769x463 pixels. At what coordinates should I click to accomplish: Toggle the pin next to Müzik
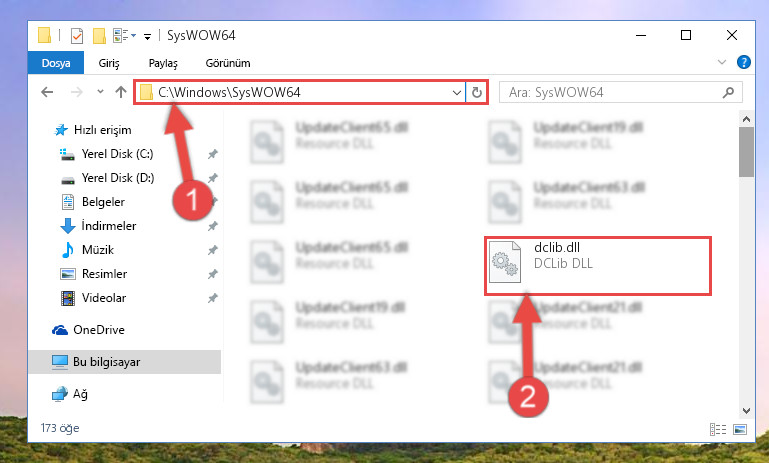coord(212,250)
